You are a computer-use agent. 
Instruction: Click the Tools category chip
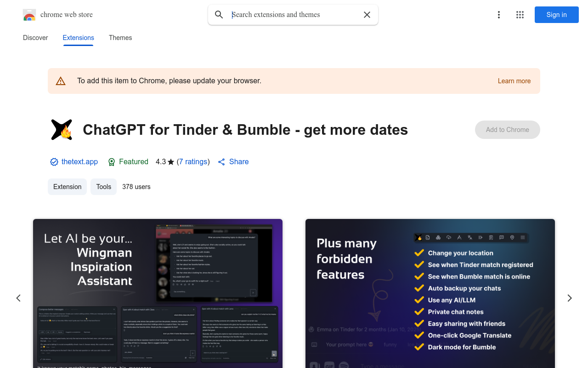pos(103,187)
